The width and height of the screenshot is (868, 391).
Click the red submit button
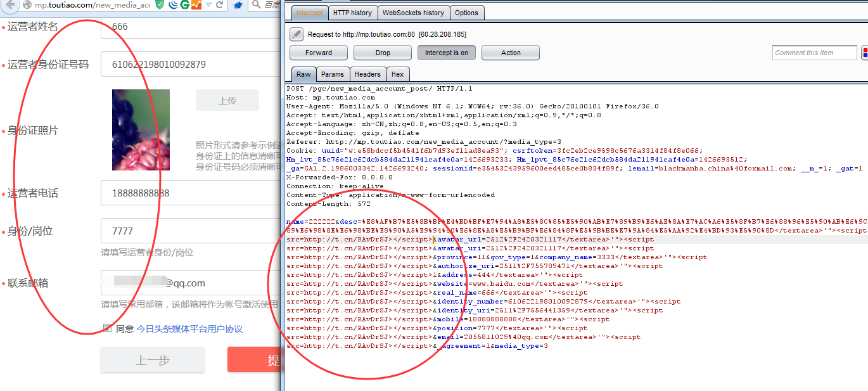(x=253, y=360)
